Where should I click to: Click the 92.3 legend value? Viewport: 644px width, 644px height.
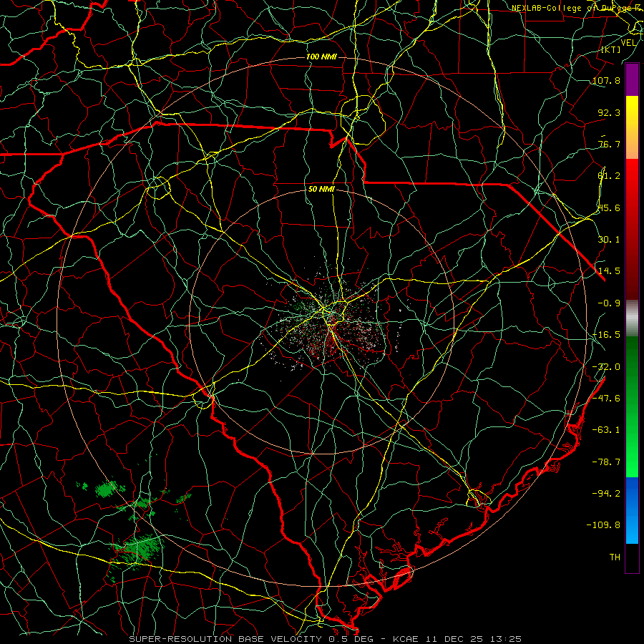[609, 112]
